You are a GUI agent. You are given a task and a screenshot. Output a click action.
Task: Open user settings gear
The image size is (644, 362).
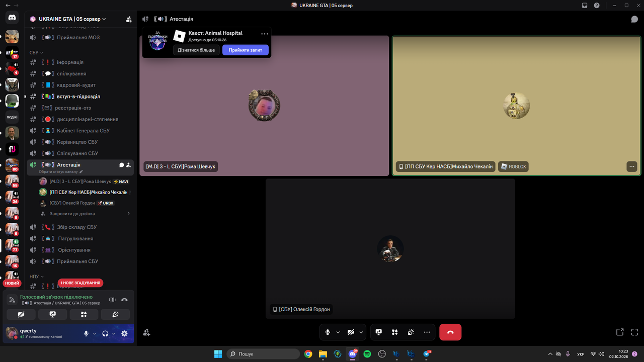[124, 333]
